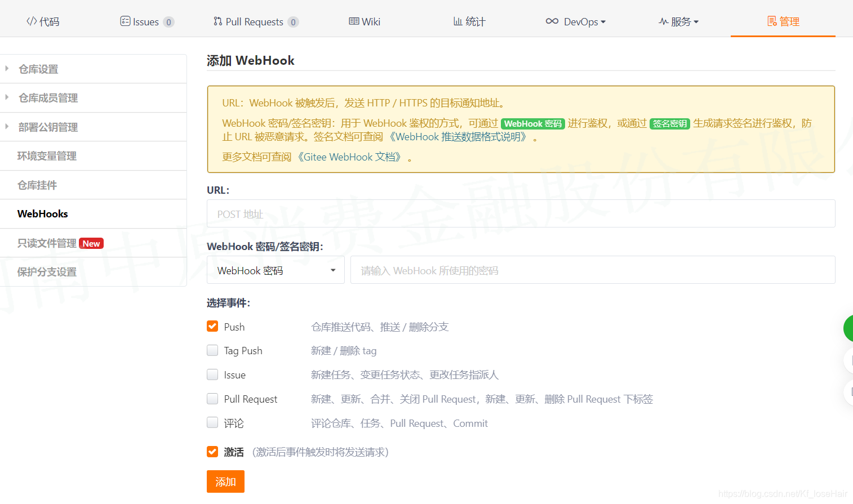The width and height of the screenshot is (853, 504).
Task: Click the Issues count badge
Action: click(168, 22)
